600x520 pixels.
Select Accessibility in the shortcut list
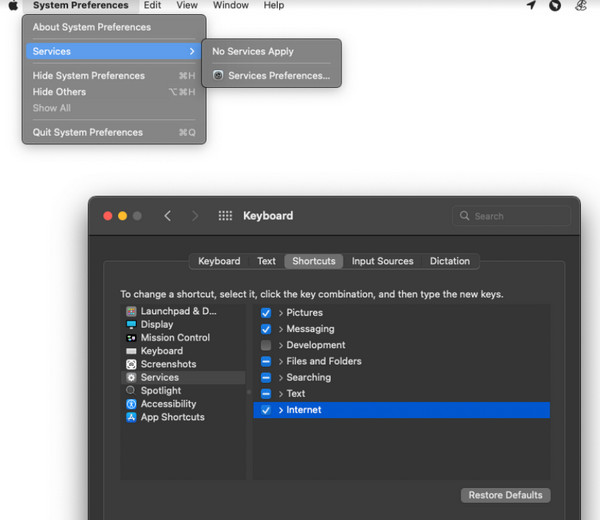[x=183, y=404]
